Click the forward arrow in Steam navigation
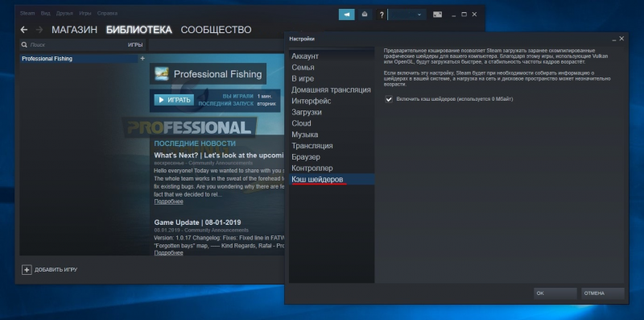 [x=39, y=30]
